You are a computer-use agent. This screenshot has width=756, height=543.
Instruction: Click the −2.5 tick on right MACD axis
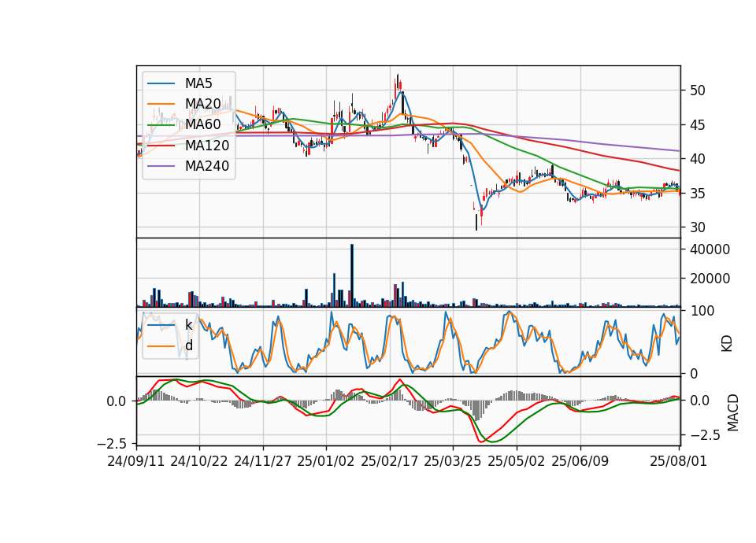pos(705,435)
